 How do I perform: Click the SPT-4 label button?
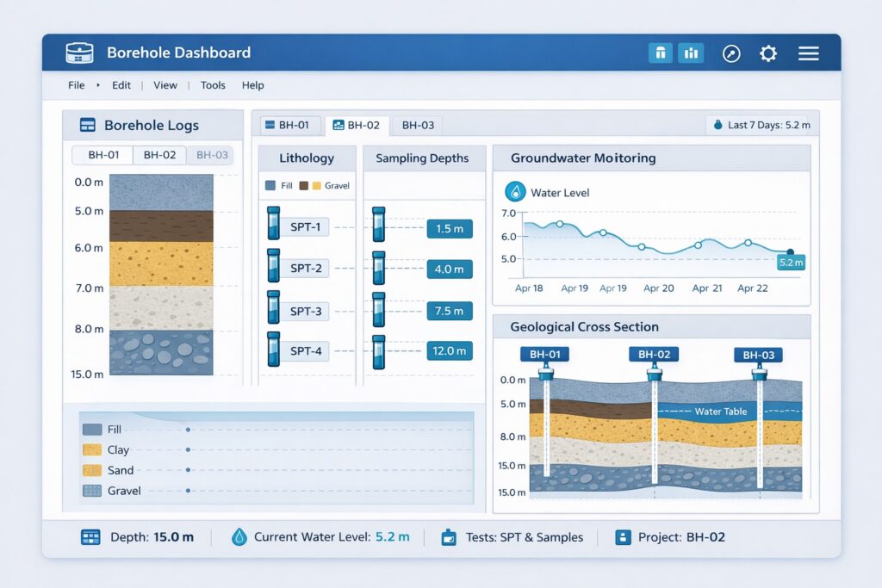(306, 350)
